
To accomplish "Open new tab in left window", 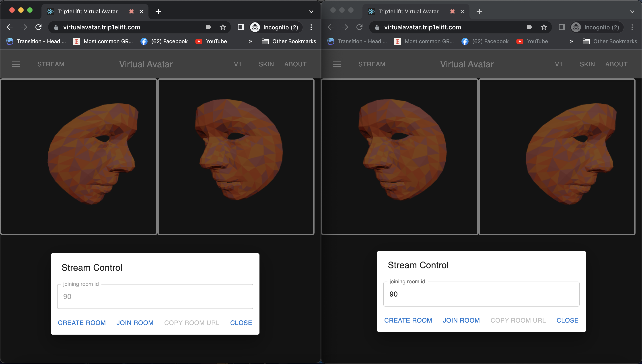I will point(158,12).
